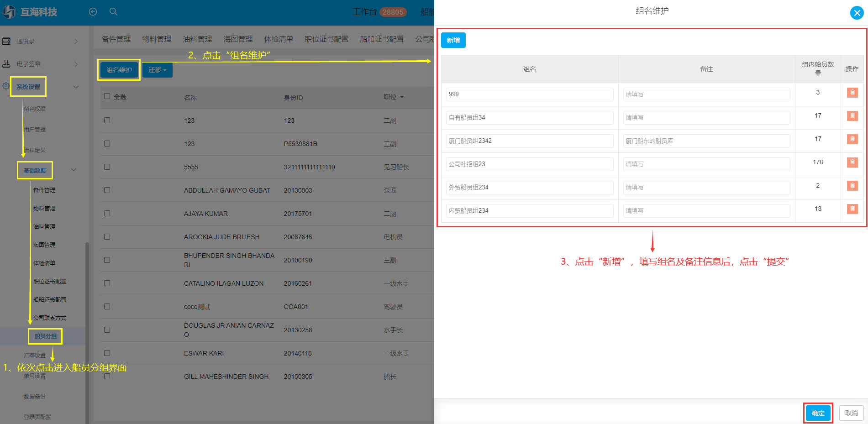Click the 组名维护 button
This screenshot has height=424, width=868.
[x=119, y=70]
